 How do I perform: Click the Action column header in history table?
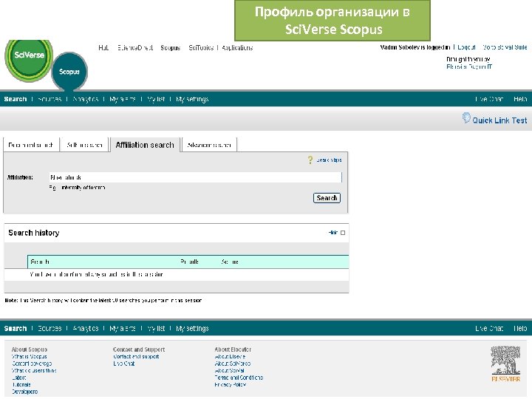(230, 262)
